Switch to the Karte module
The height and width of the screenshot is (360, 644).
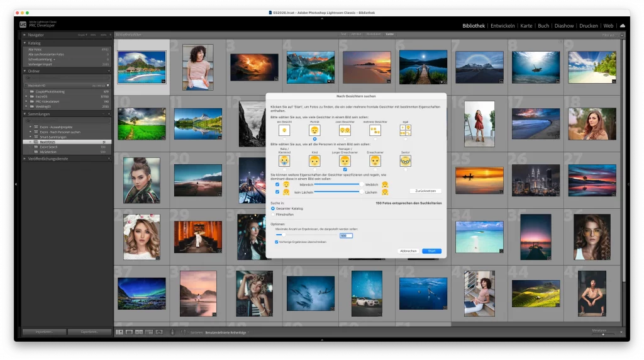click(x=526, y=26)
